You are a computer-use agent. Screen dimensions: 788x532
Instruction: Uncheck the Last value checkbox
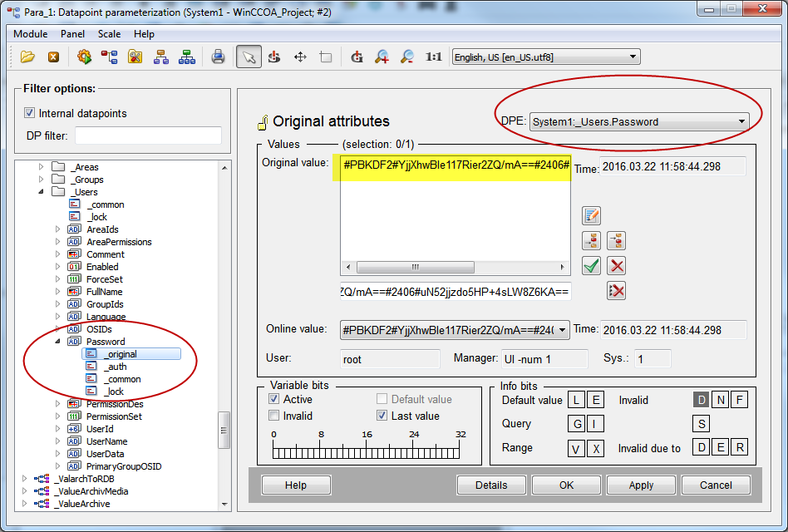click(382, 416)
